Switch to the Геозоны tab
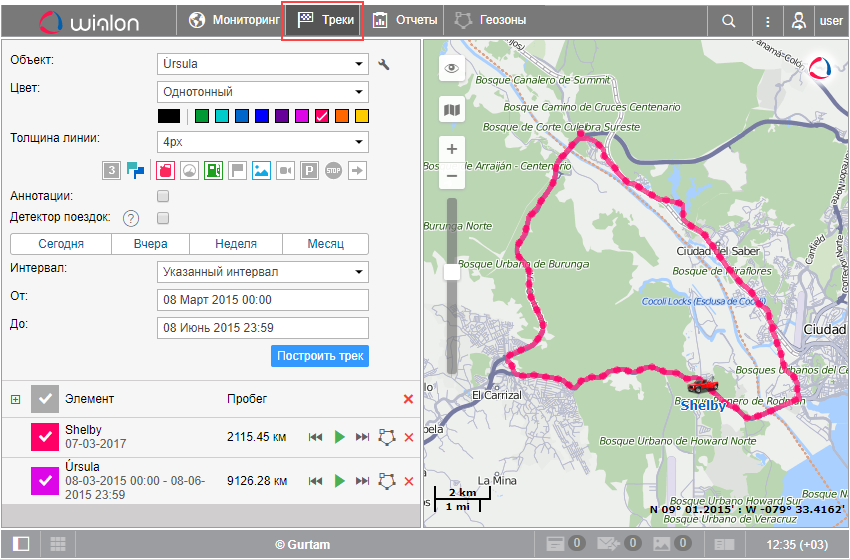Image resolution: width=850 pixels, height=559 pixels. coord(490,21)
